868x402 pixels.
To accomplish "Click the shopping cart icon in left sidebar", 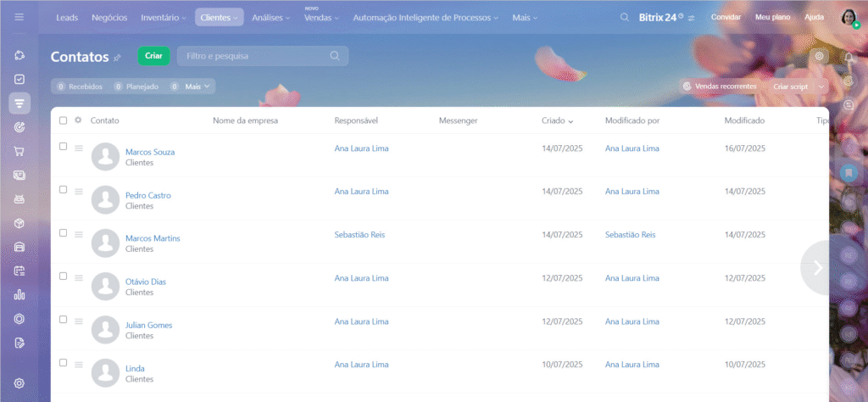I will click(19, 151).
